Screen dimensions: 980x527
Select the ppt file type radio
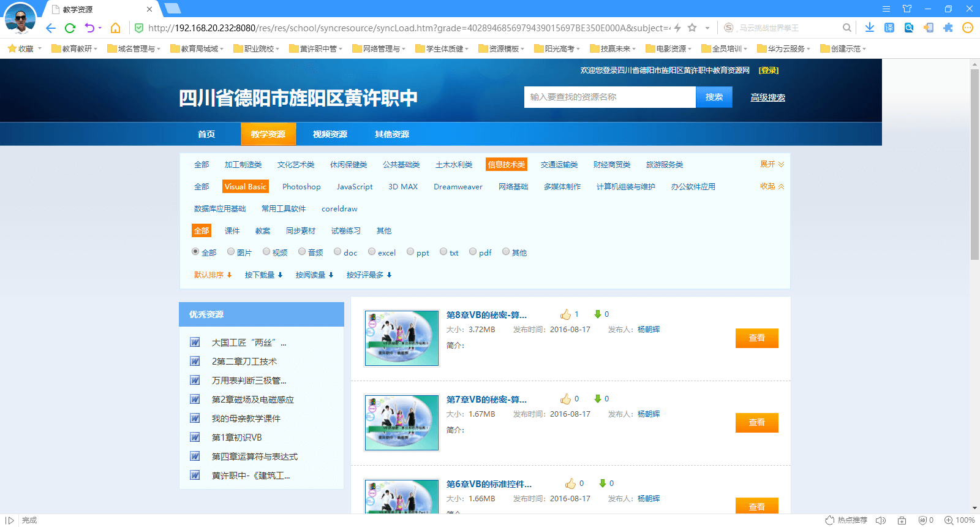410,252
